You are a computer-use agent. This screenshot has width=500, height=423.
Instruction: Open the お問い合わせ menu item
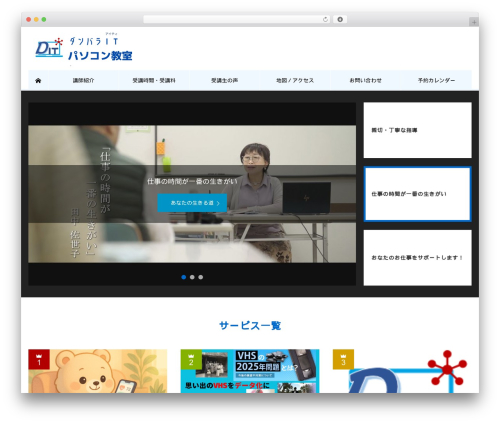366,80
